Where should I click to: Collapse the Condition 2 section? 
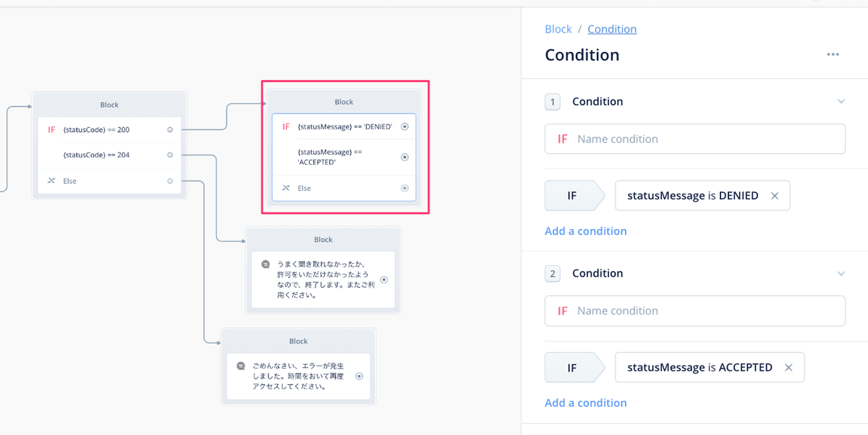coord(841,273)
